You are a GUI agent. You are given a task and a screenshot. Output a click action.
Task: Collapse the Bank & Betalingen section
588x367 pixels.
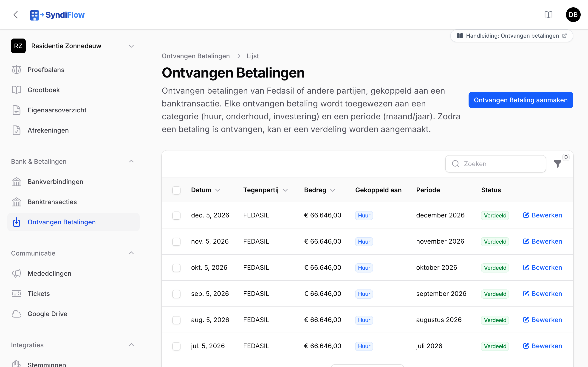[131, 161]
